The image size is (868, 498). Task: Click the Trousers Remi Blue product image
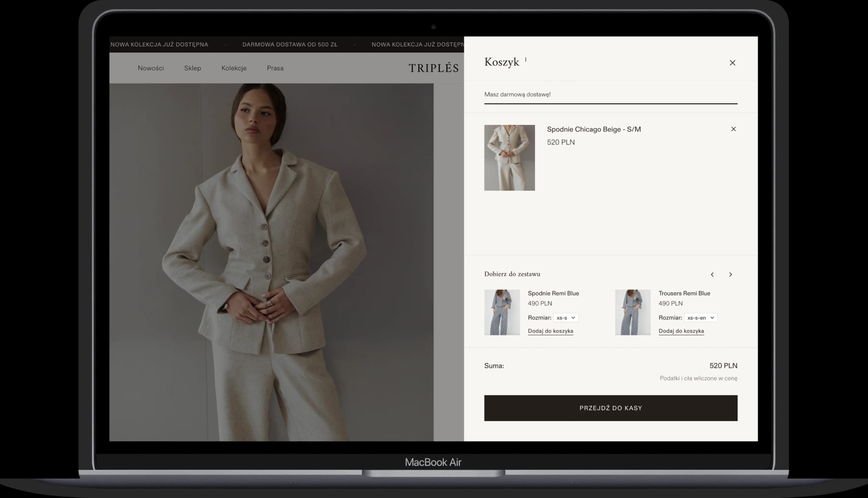(x=632, y=312)
